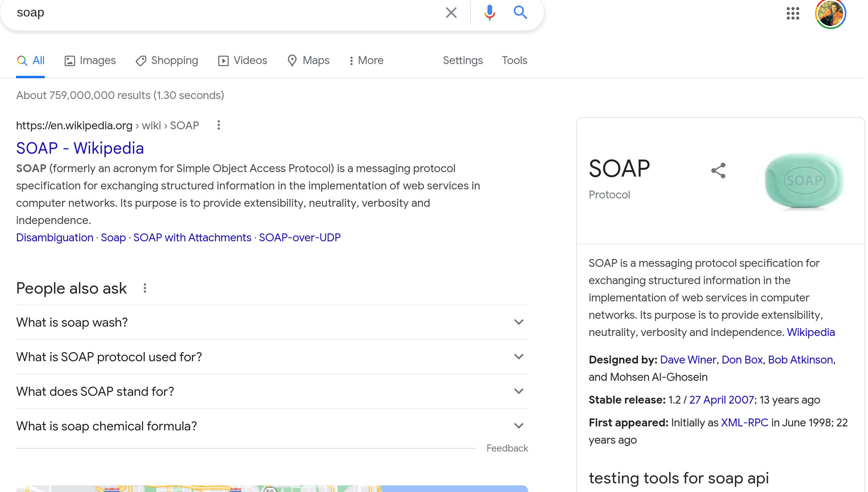Expand What is SOAP protocol used for?
Screen dimensions: 868x492
coord(272,357)
